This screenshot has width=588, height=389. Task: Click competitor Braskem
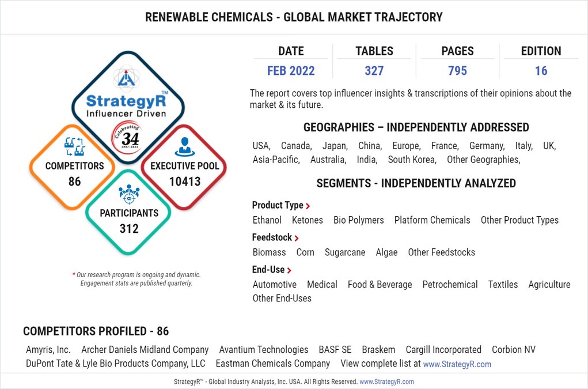378,350
